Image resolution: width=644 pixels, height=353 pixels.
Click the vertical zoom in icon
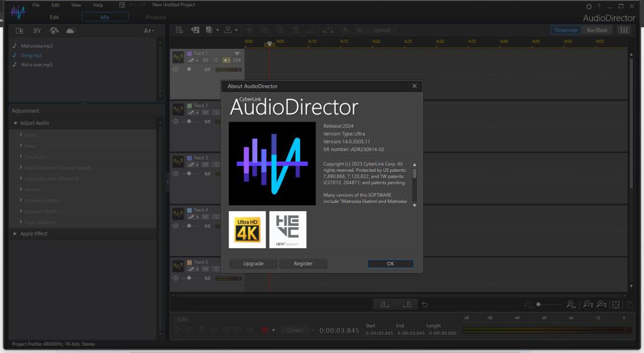(602, 304)
